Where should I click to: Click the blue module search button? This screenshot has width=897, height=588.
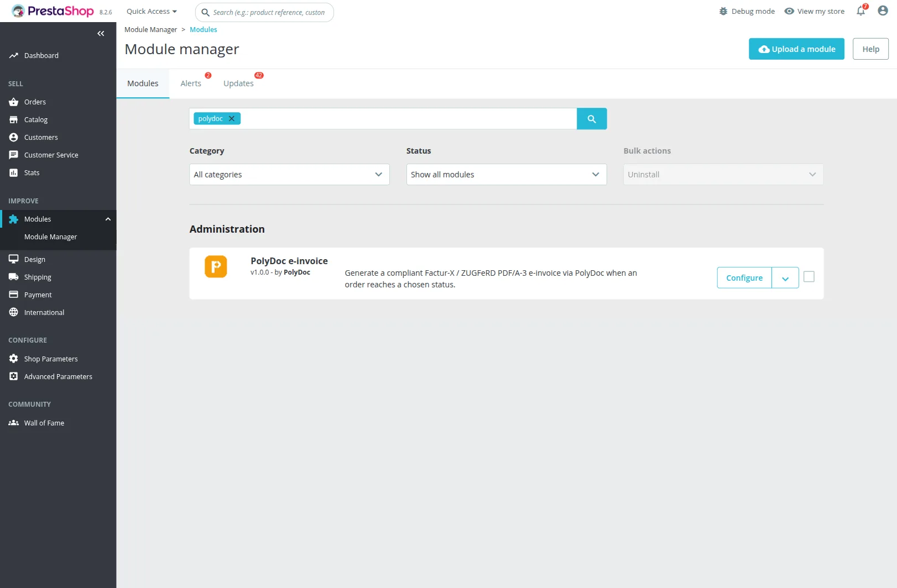tap(592, 119)
